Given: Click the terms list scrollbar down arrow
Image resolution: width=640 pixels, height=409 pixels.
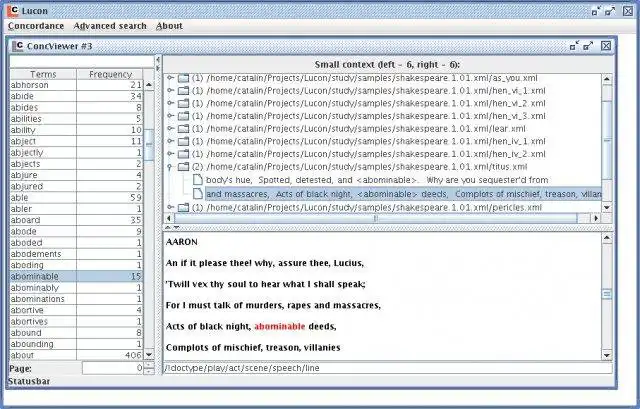Looking at the screenshot, I should [149, 355].
